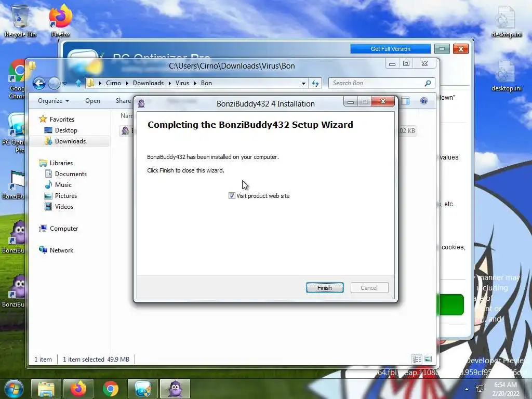
Task: Click the Favorites star icon
Action: point(43,119)
